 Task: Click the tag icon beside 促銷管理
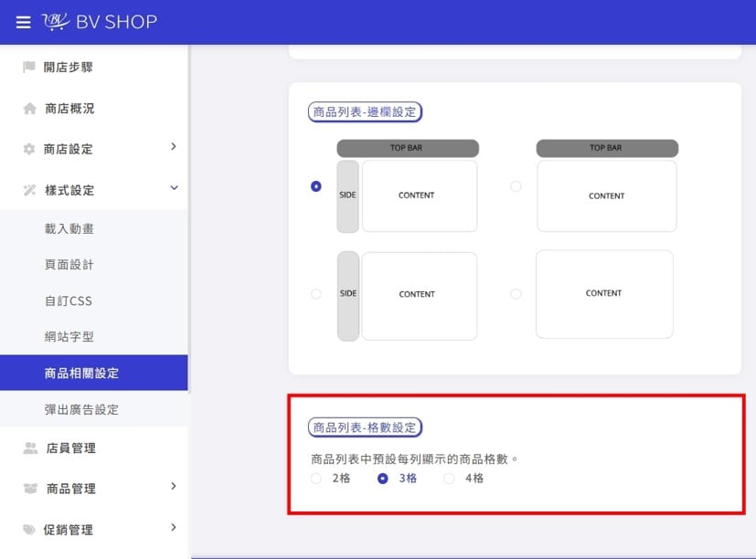click(x=29, y=530)
